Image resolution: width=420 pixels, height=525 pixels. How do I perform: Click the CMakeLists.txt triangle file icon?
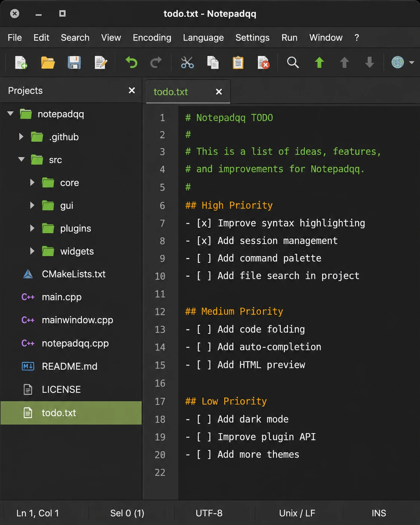(28, 274)
